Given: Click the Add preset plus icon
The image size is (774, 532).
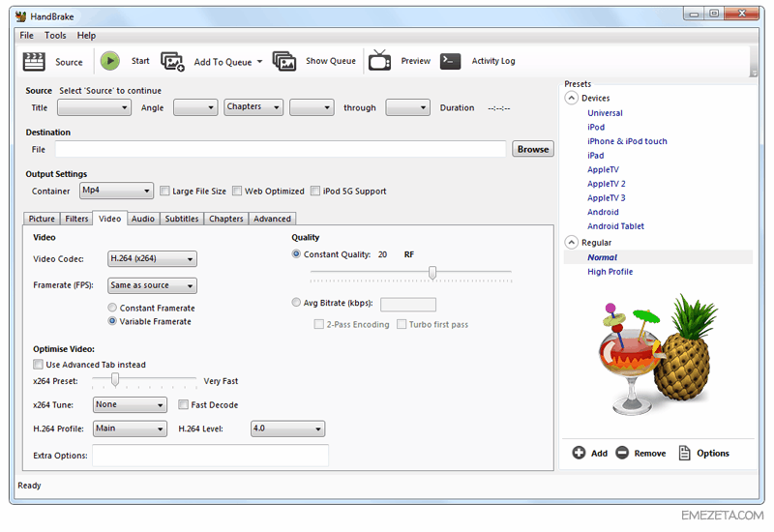Looking at the screenshot, I should pyautogui.click(x=579, y=453).
